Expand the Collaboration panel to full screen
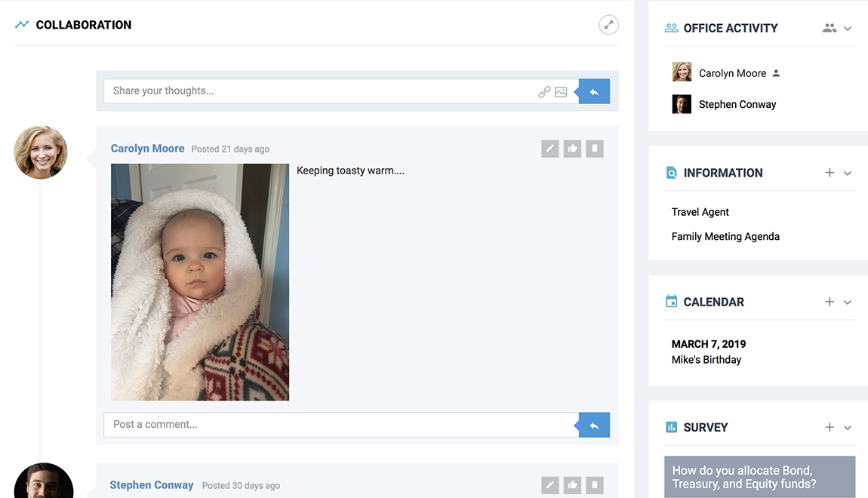 (608, 25)
